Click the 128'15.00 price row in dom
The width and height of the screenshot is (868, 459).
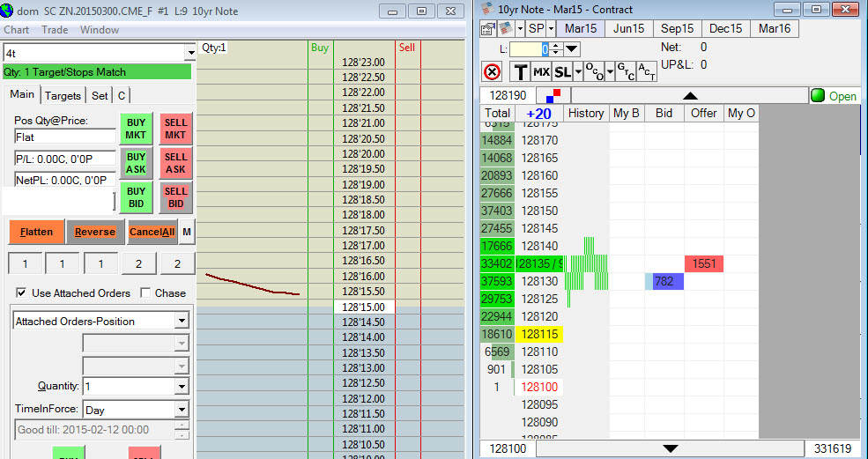[364, 307]
